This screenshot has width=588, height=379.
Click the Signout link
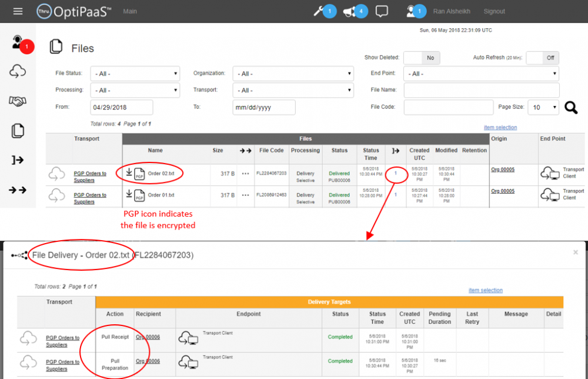pos(494,11)
